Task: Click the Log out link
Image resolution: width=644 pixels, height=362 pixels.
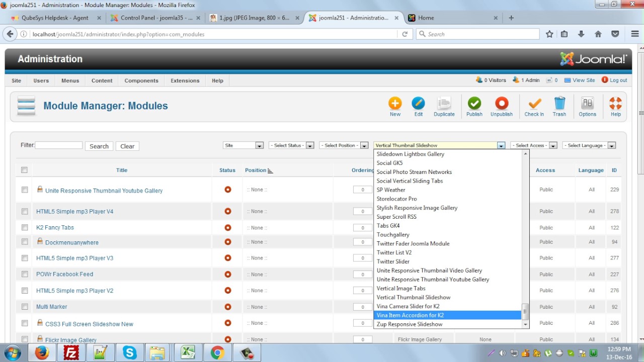Action: pyautogui.click(x=614, y=80)
